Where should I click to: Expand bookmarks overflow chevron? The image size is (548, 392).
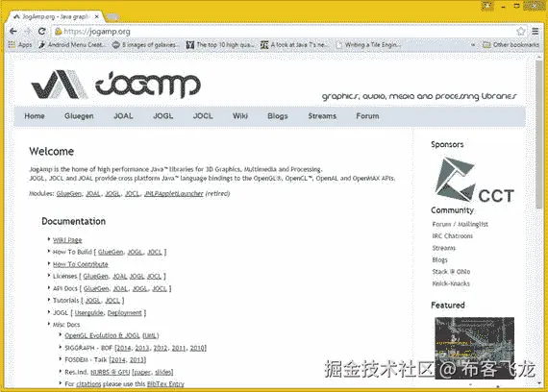473,45
